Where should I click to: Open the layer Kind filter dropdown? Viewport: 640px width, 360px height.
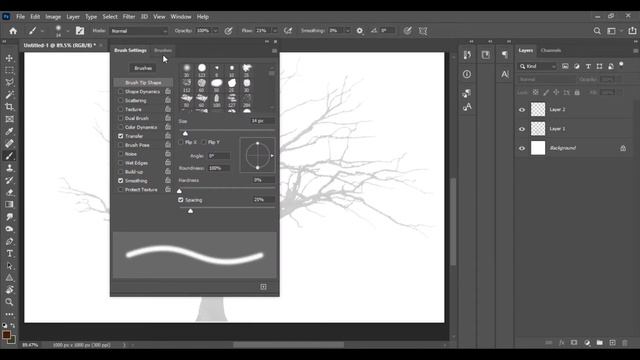(x=538, y=67)
